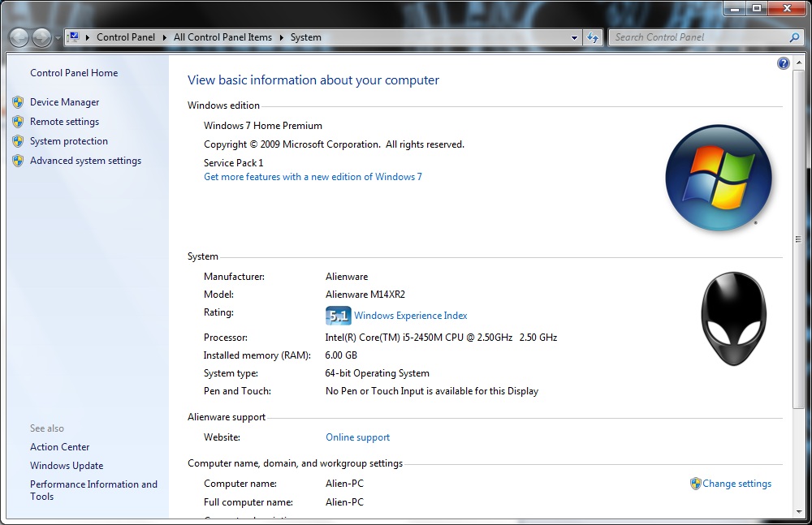Maximize the System window

[x=757, y=8]
